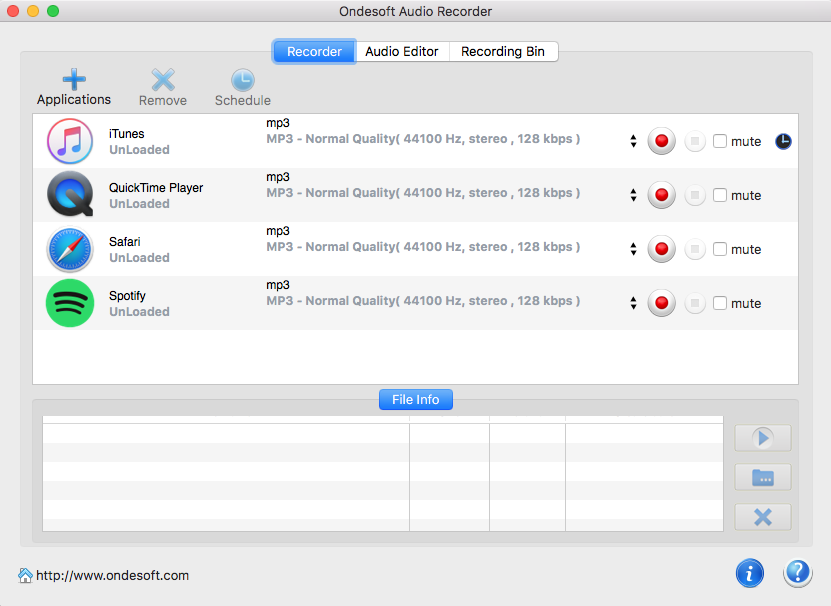The image size is (831, 606).
Task: Start recording Safari audio
Action: coord(661,249)
